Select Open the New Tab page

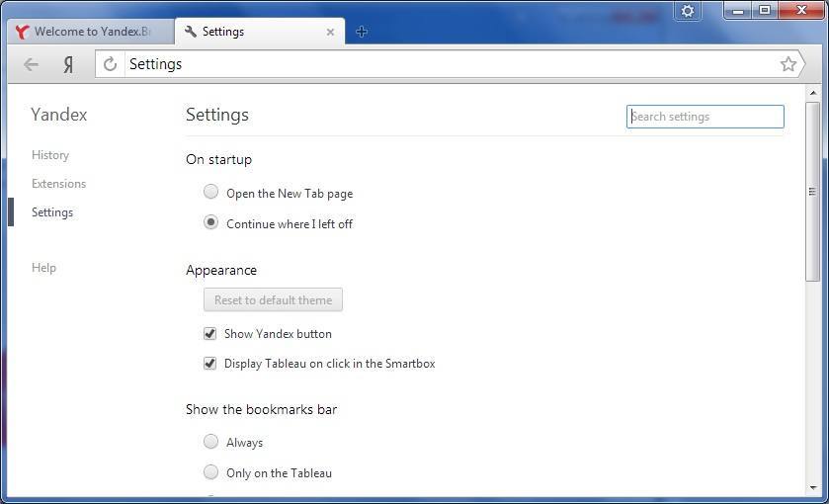pos(210,193)
